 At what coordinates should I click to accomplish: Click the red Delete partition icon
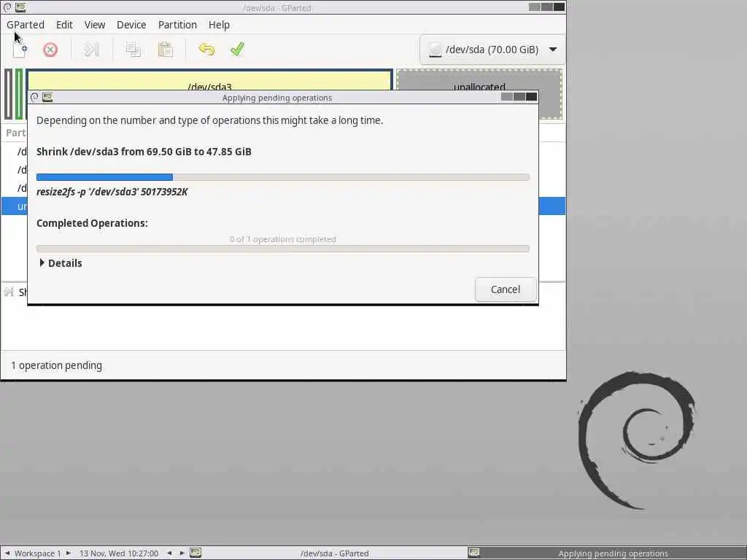coord(50,50)
